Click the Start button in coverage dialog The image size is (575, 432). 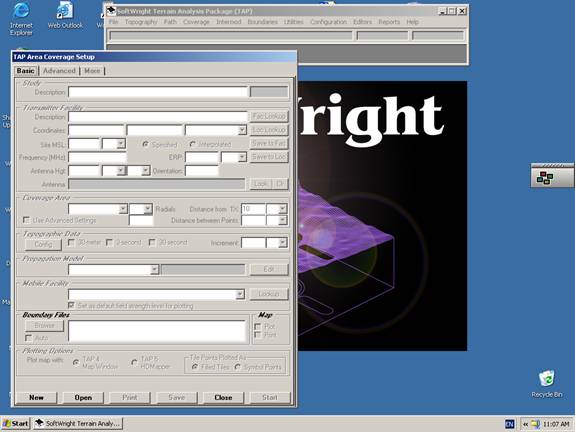270,398
